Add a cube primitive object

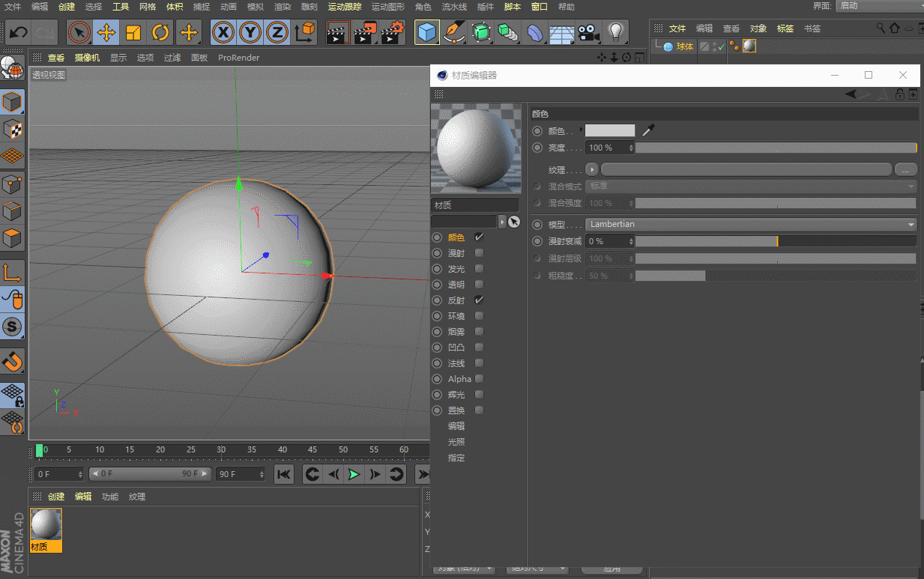pyautogui.click(x=427, y=32)
